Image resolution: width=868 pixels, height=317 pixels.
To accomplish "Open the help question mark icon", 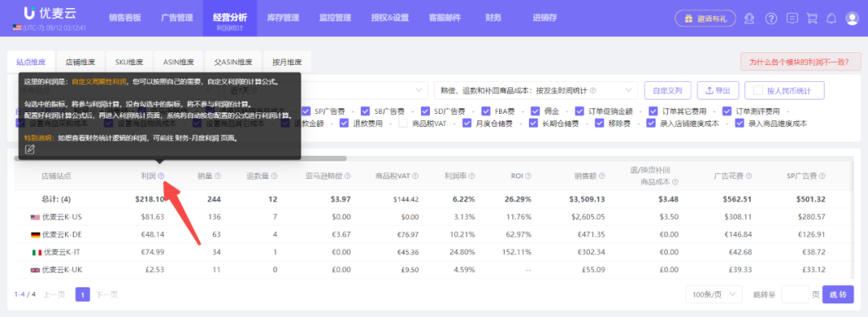I will point(771,18).
